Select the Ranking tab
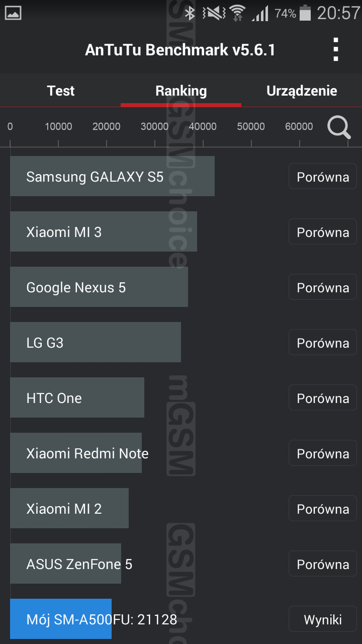This screenshot has height=644, width=362. pos(181,91)
